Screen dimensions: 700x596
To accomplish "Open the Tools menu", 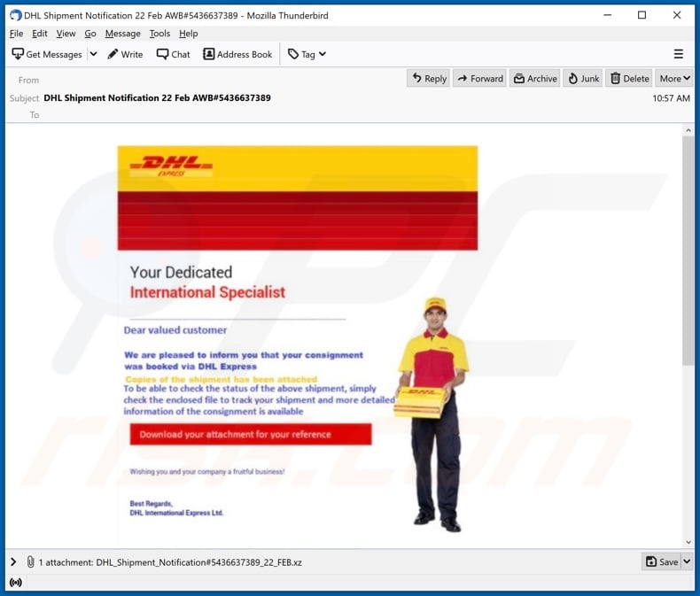I will (x=159, y=34).
